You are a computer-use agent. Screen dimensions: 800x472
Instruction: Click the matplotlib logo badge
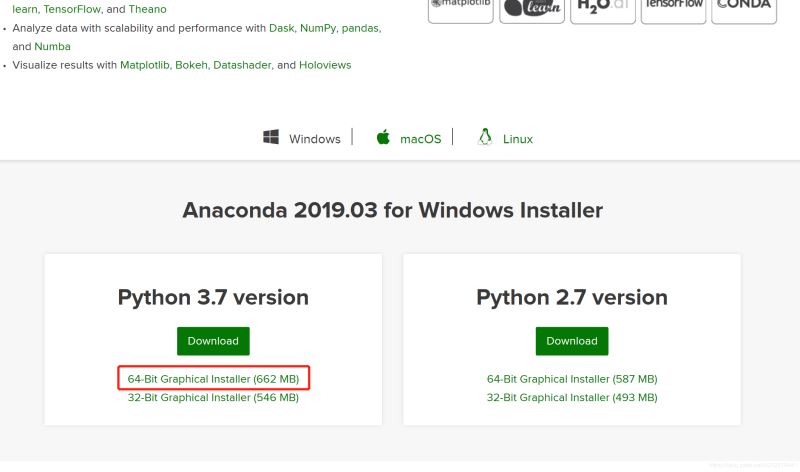pyautogui.click(x=460, y=8)
